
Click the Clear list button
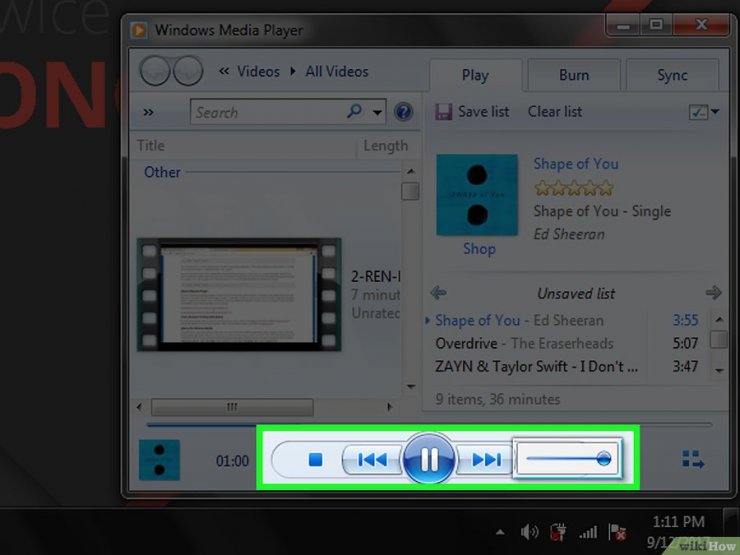tap(555, 112)
